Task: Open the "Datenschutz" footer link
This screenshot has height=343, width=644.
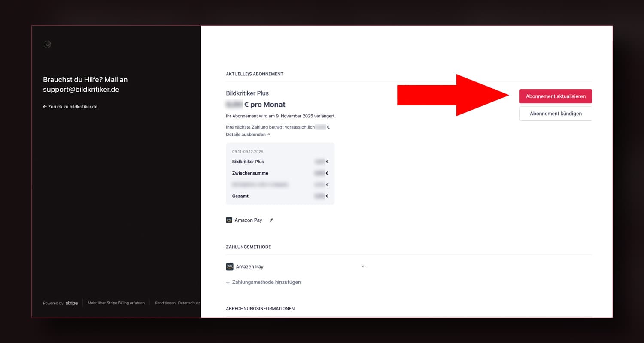Action: [189, 303]
